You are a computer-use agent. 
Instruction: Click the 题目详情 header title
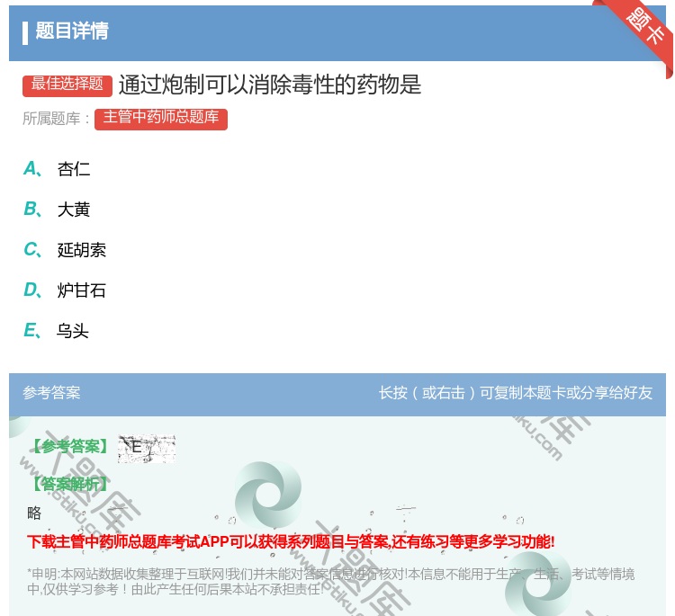72,31
